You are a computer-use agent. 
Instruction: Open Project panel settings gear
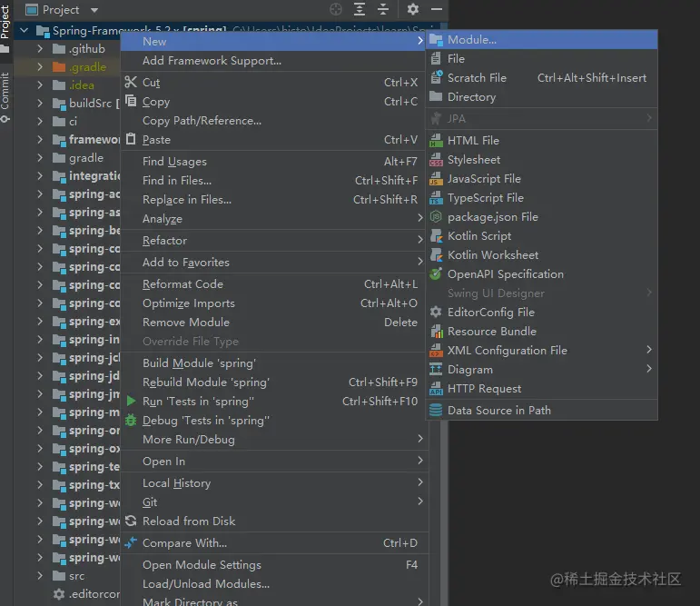tap(413, 9)
